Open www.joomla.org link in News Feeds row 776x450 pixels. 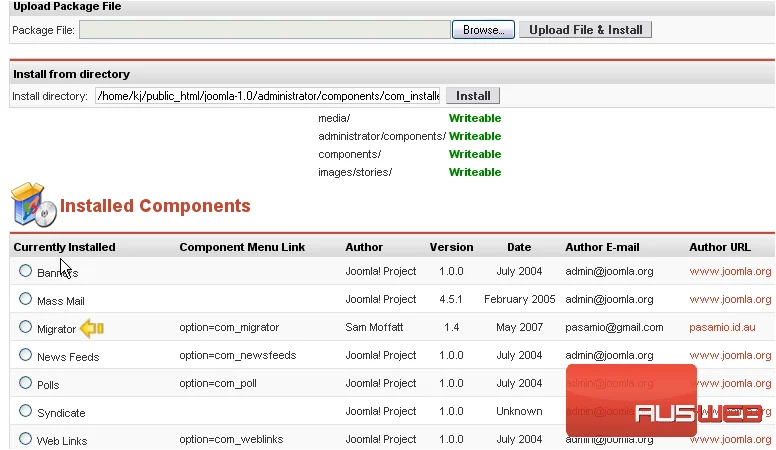730,355
